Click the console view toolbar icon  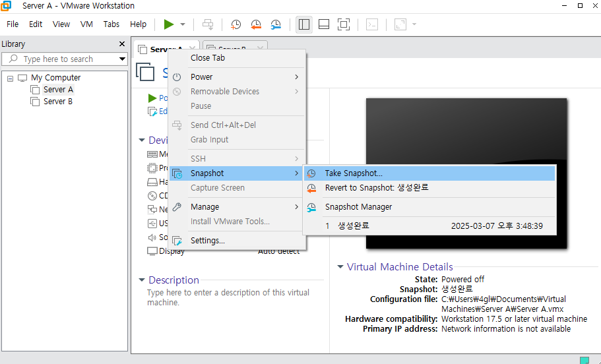point(372,24)
